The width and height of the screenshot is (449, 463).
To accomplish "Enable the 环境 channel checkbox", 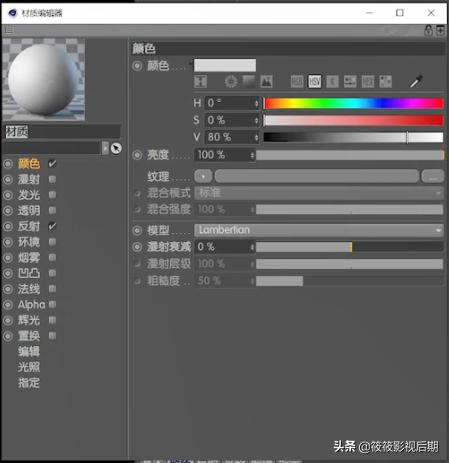I will [x=52, y=242].
